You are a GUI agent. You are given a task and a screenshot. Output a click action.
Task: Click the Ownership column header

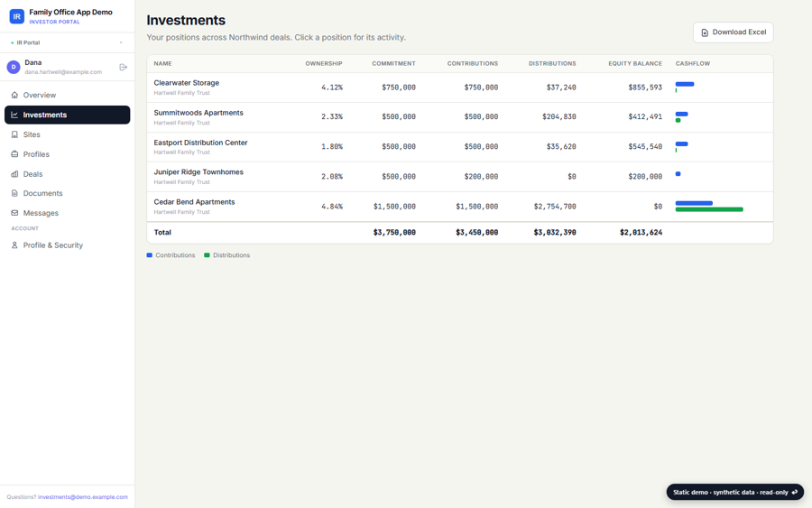coord(324,64)
